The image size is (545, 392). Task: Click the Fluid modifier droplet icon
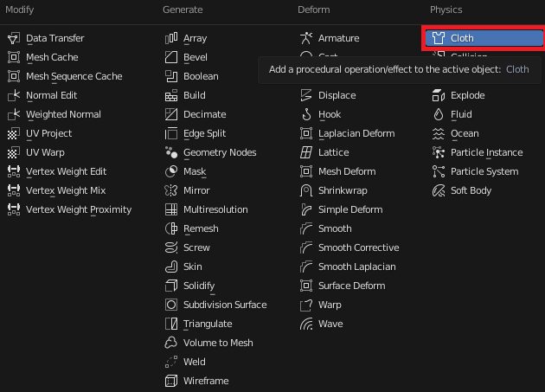click(439, 114)
